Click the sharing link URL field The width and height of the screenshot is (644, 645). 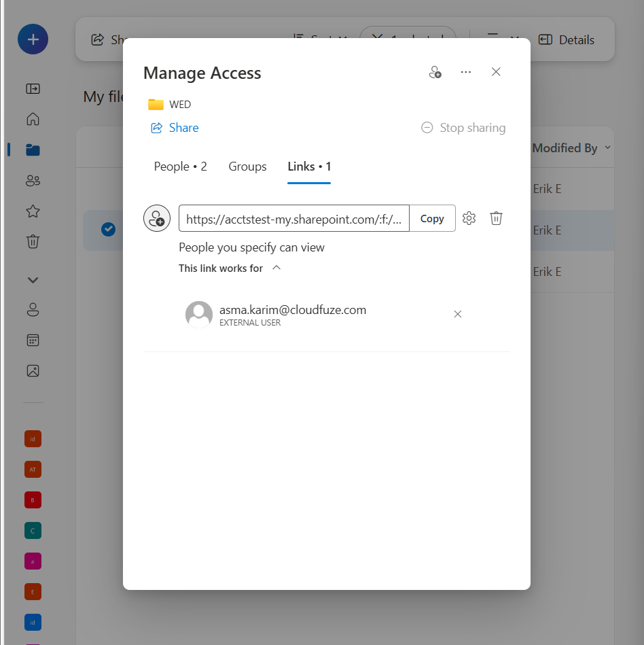(293, 218)
